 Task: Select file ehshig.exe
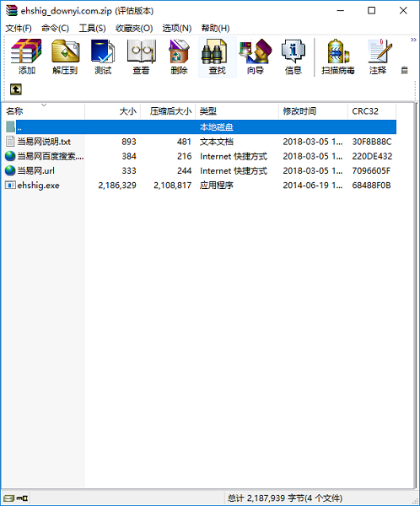coord(39,186)
